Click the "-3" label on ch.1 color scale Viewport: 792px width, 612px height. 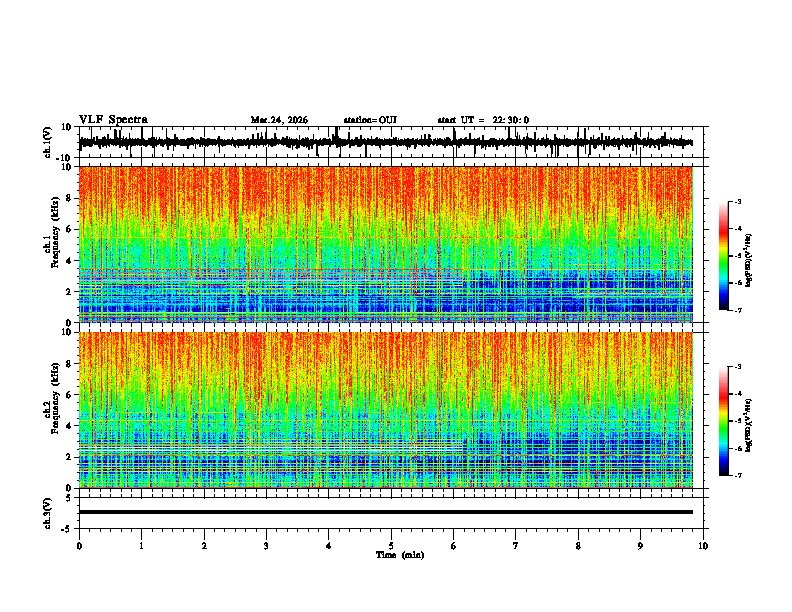737,202
